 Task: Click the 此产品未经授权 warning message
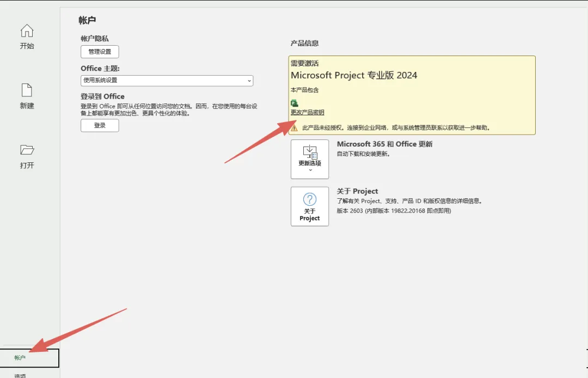click(x=396, y=128)
